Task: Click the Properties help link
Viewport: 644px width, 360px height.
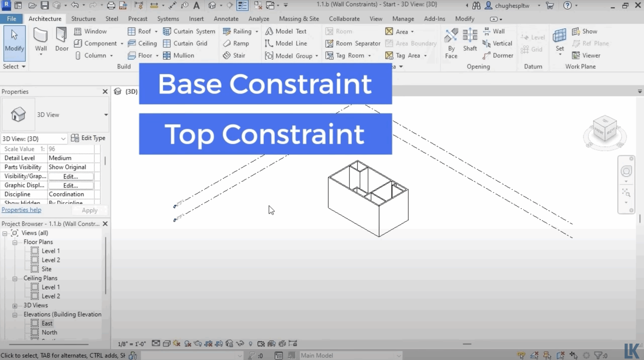Action: tap(21, 210)
